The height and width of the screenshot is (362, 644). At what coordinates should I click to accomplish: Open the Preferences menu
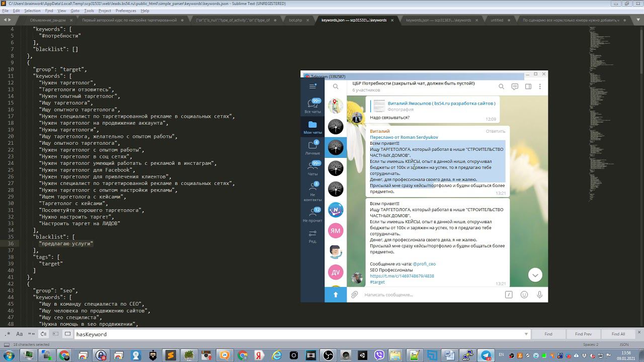tap(125, 11)
